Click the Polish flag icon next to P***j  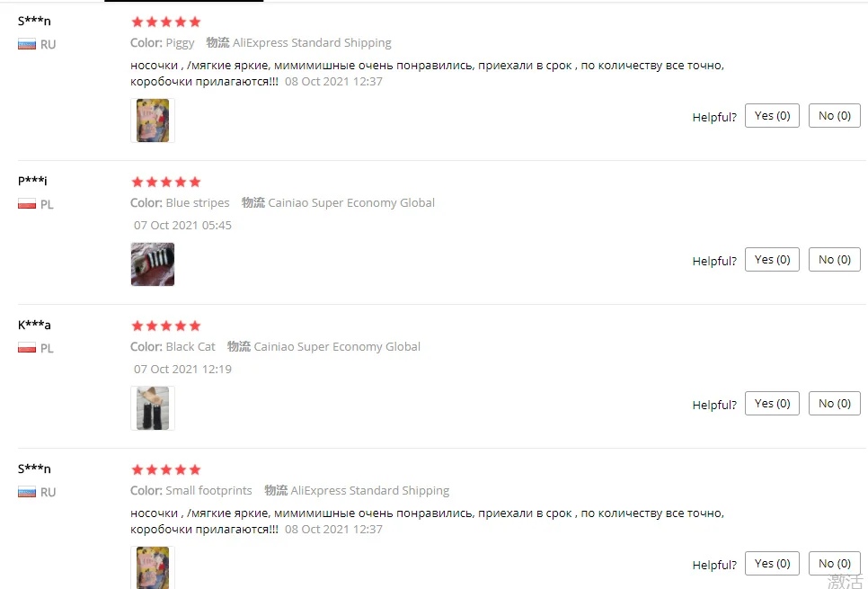click(x=27, y=204)
